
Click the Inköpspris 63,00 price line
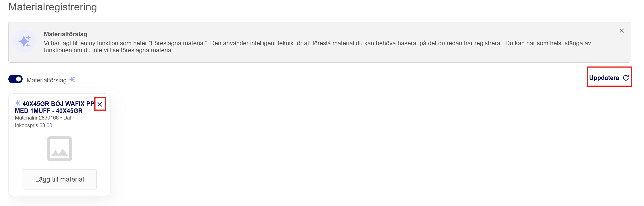click(33, 126)
